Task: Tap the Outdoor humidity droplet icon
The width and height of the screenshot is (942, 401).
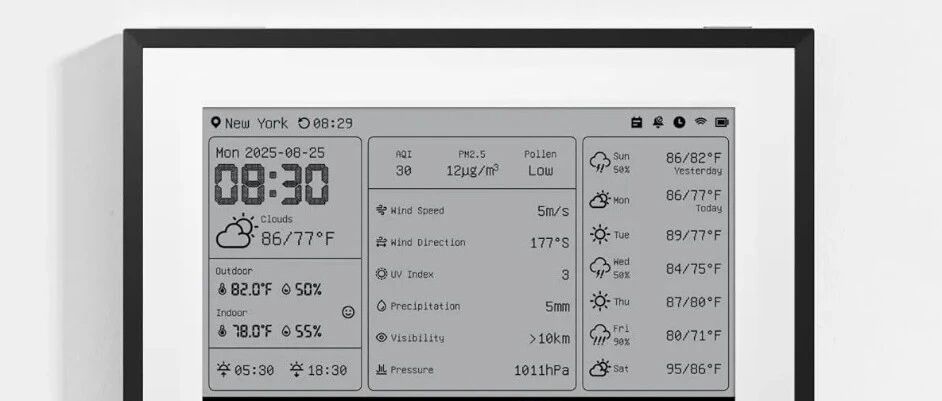Action: 286,290
